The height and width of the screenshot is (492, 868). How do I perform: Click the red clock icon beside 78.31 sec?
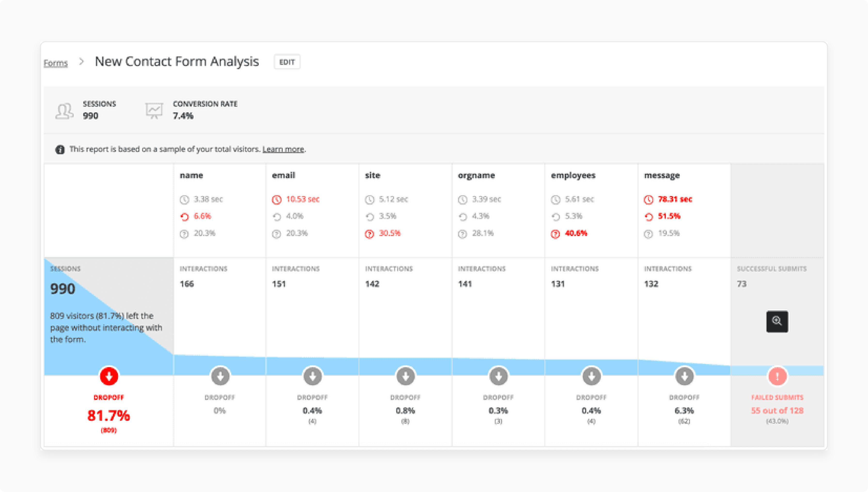[x=649, y=200]
